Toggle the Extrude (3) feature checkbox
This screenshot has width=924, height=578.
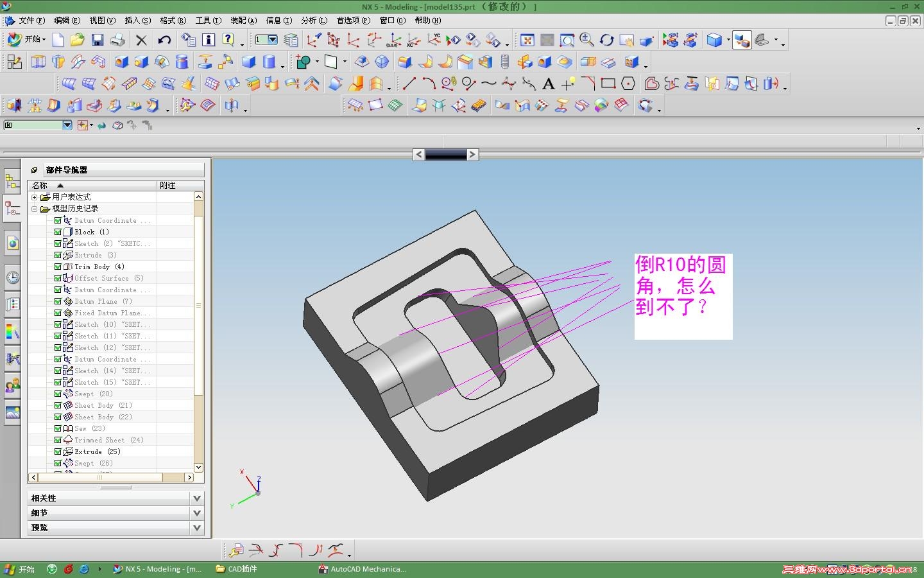coord(58,255)
